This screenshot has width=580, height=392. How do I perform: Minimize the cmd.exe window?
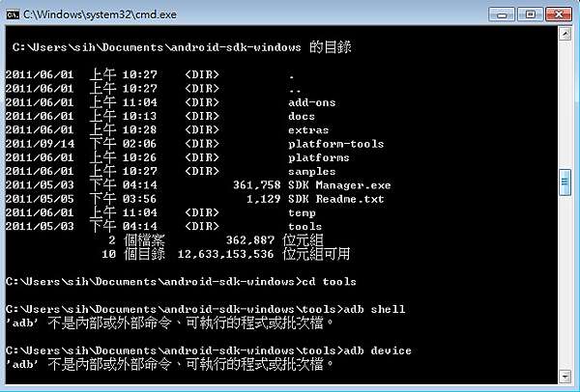coord(502,14)
